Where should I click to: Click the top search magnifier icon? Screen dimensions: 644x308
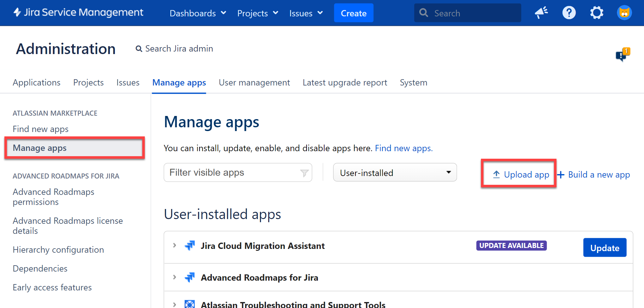click(x=424, y=13)
